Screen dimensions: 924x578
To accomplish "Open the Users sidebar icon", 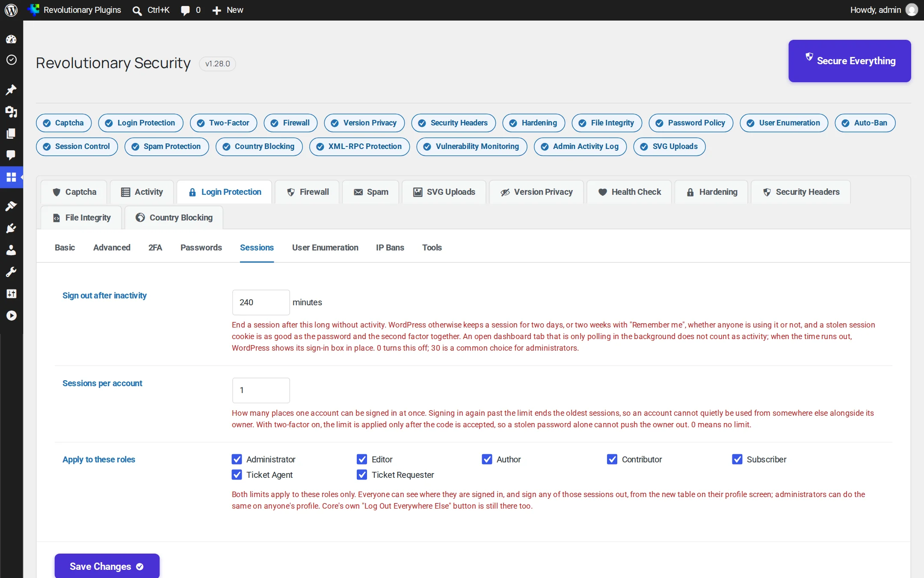I will click(11, 250).
